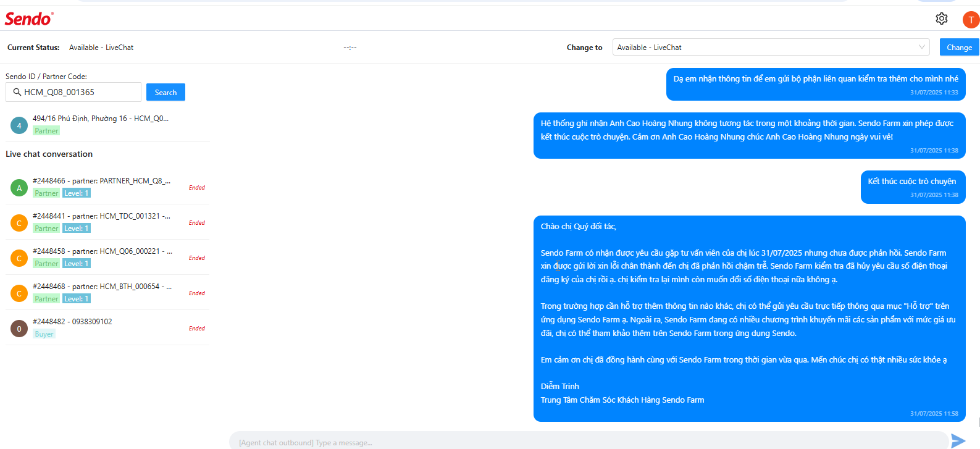
Task: Open conversation #2448482 - 0938309102
Action: tap(107, 328)
